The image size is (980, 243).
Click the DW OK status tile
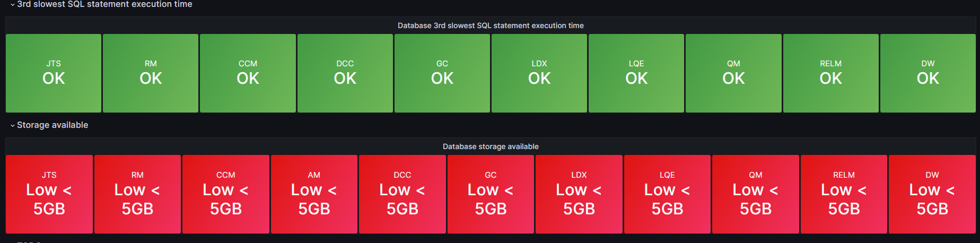[927, 73]
